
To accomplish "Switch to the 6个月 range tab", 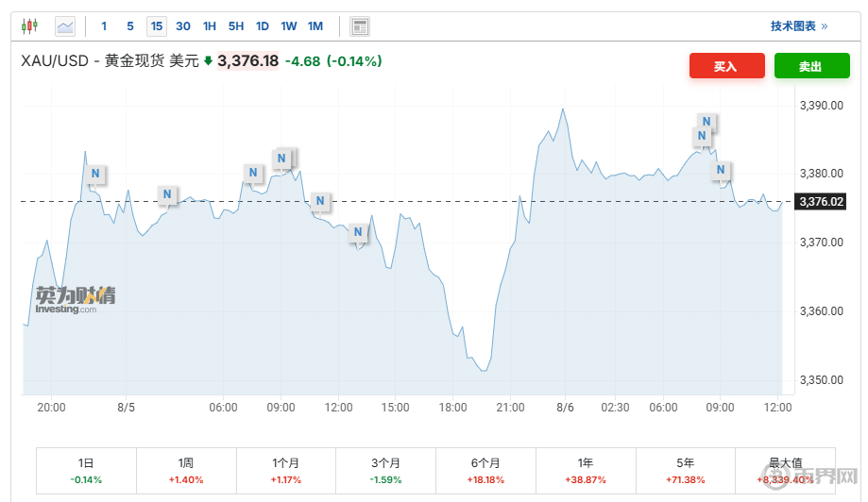I will point(485,469).
